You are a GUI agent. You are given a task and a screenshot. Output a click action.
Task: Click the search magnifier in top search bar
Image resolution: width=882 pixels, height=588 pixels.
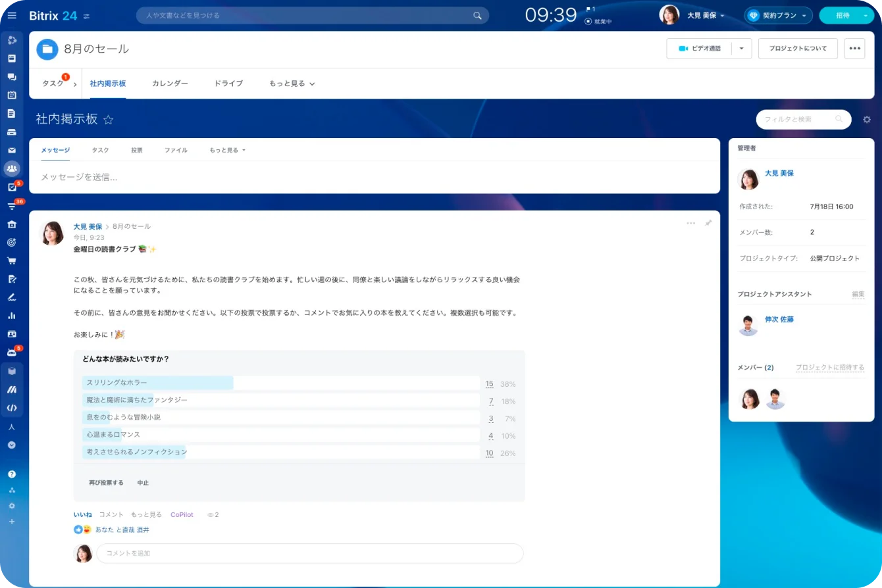pyautogui.click(x=478, y=15)
